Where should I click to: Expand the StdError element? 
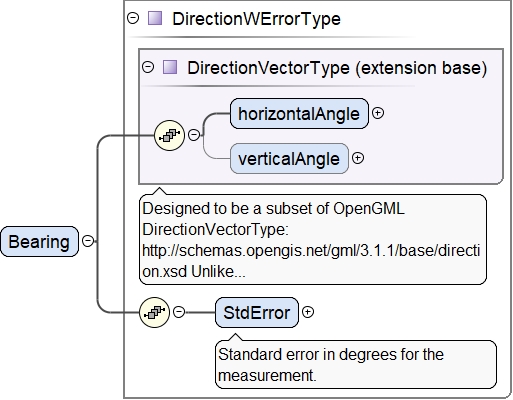308,312
